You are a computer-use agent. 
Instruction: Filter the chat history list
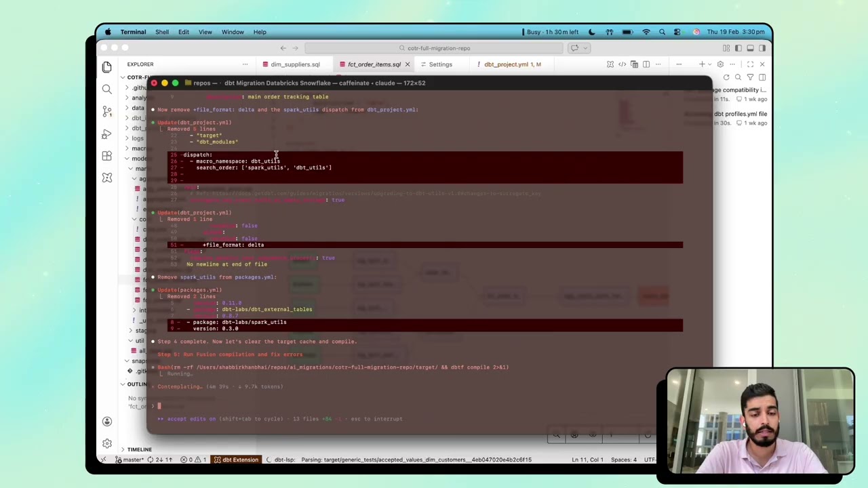(750, 77)
